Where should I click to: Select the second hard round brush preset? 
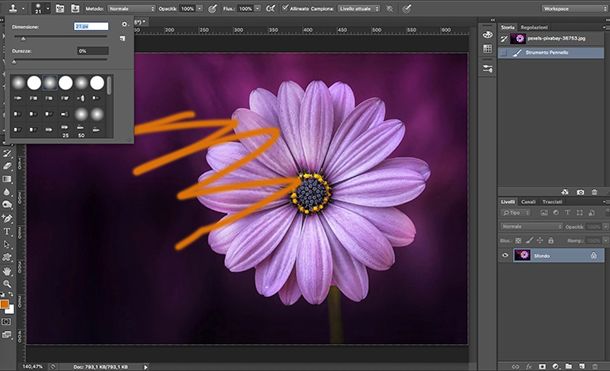pos(34,82)
